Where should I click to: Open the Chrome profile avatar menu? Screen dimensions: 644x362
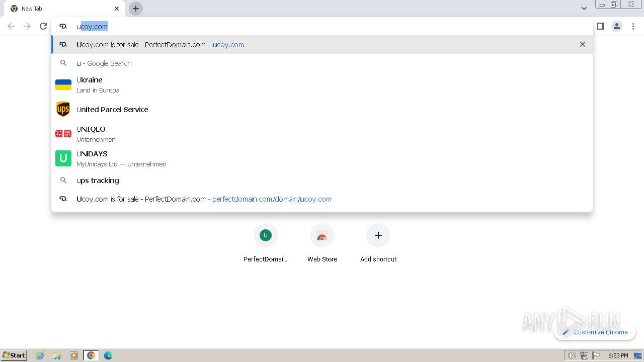pos(617,26)
